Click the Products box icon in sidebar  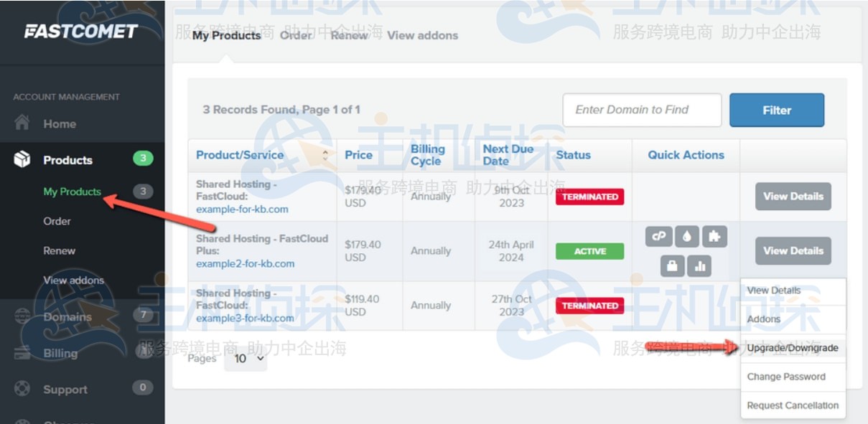tap(22, 159)
